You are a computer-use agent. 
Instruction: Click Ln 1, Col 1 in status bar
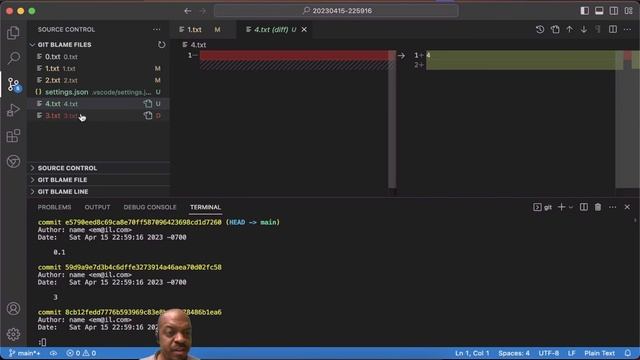[x=472, y=353]
